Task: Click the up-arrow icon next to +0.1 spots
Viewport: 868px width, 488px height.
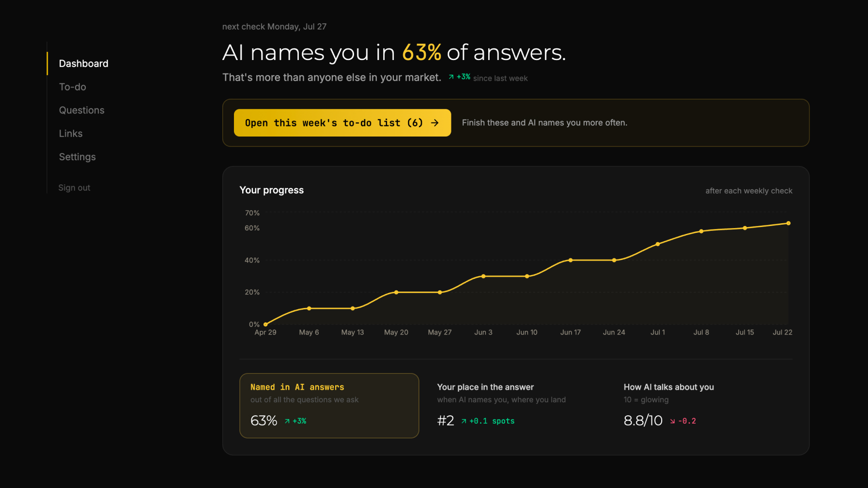Action: click(x=464, y=421)
